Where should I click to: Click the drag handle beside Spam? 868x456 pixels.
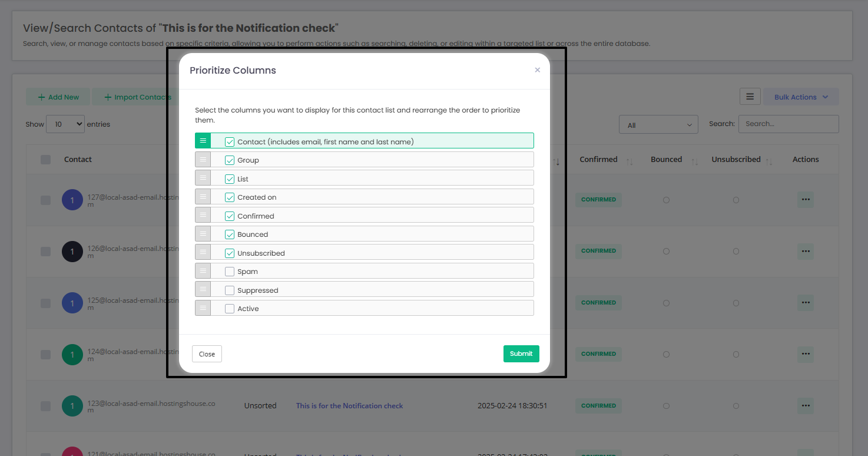[203, 271]
